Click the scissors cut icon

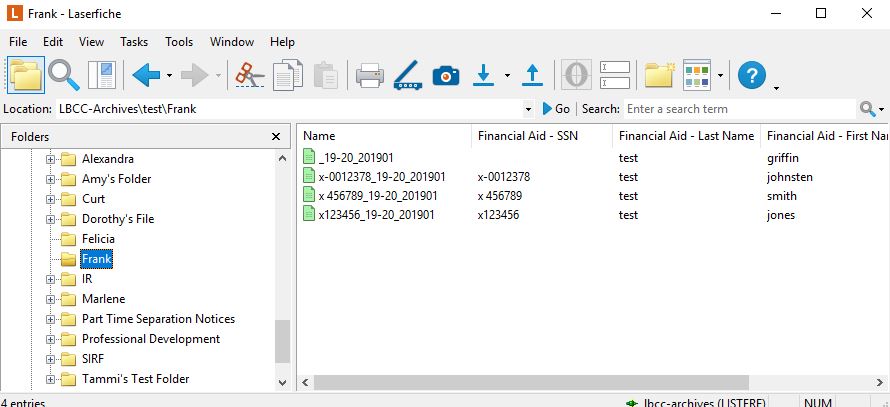click(x=250, y=75)
